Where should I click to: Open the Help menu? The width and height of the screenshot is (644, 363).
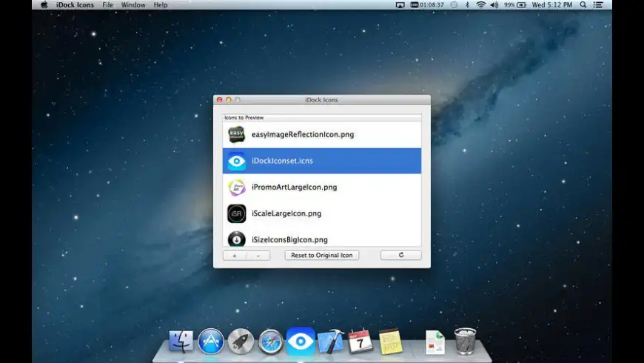161,5
